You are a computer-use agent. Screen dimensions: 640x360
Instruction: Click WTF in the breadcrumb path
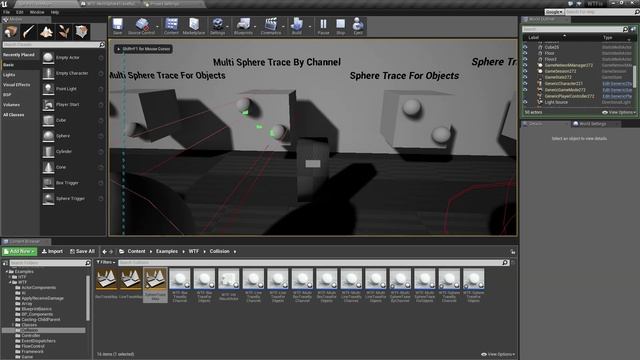point(194,251)
